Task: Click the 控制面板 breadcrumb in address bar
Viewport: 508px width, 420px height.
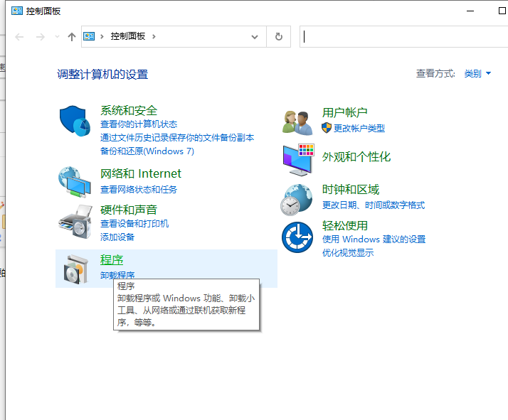Action: (x=128, y=37)
